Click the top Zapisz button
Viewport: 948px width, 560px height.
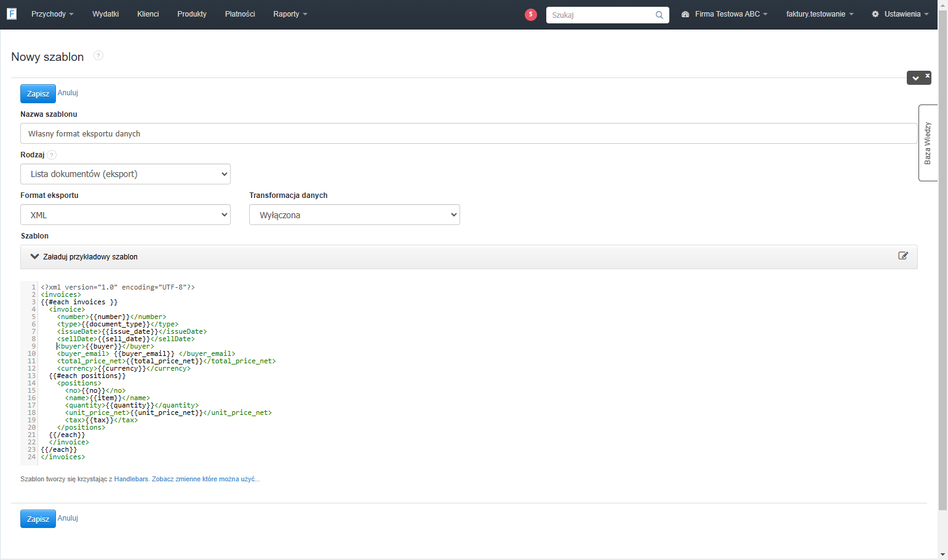pos(38,93)
